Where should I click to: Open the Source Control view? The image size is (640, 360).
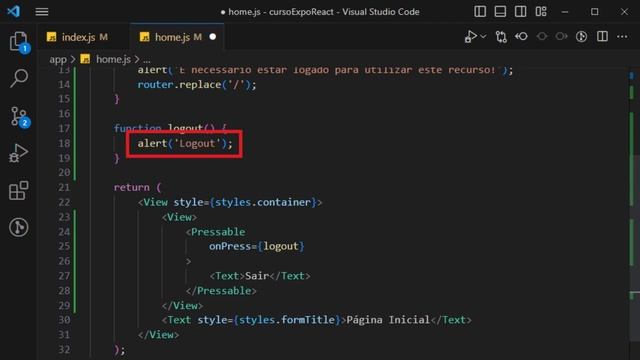pos(19,117)
